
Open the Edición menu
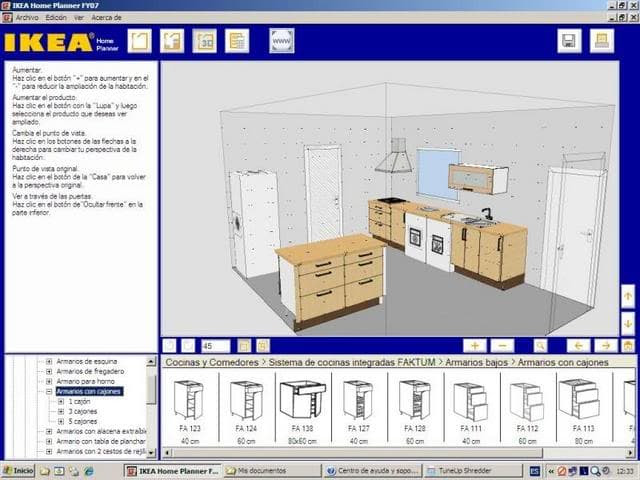point(56,18)
